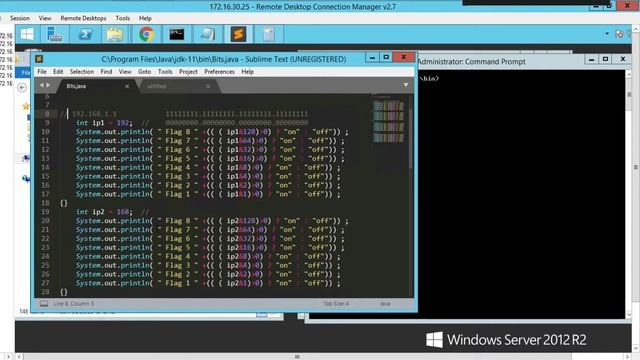Screen dimensions: 640x360
Task: Launch Server Manager from the taskbar
Action: pyautogui.click(x=54, y=34)
